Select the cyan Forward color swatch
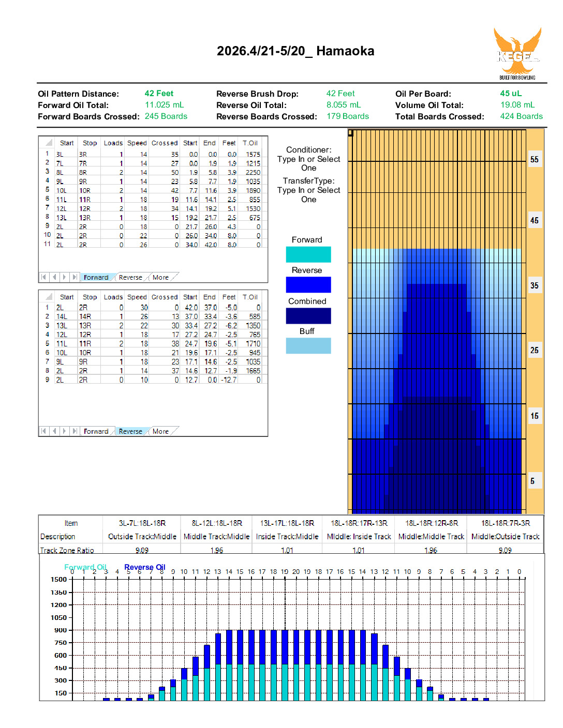The width and height of the screenshot is (563, 728). 308,254
